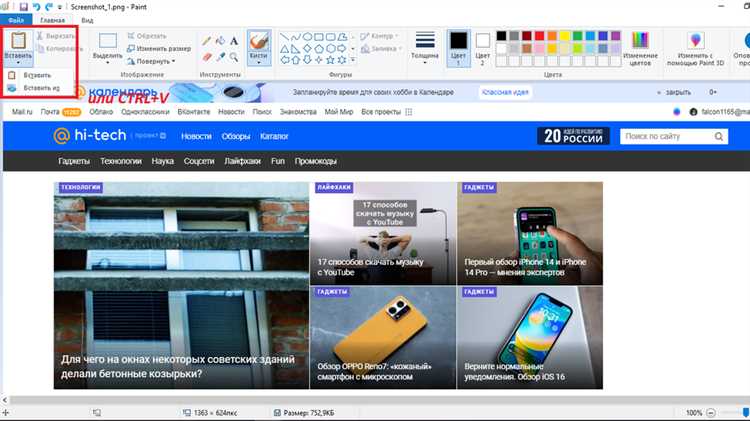Expand the Толщина line thickness dropdown

pos(425,48)
